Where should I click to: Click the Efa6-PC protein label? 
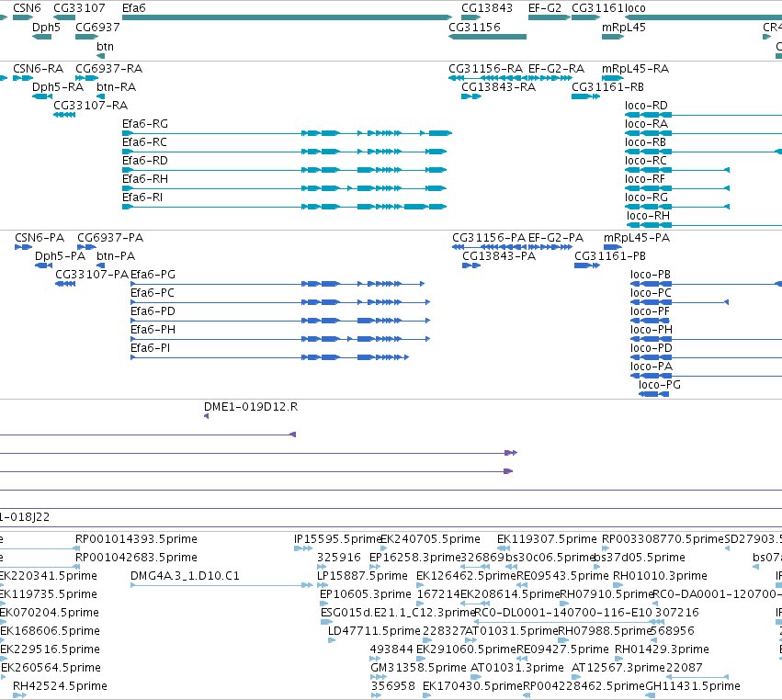click(153, 293)
